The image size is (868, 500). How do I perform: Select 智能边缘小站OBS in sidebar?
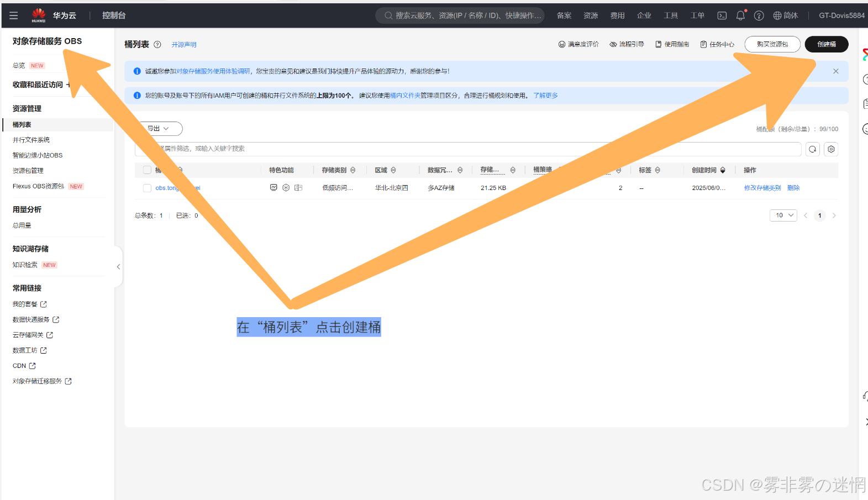(x=38, y=155)
